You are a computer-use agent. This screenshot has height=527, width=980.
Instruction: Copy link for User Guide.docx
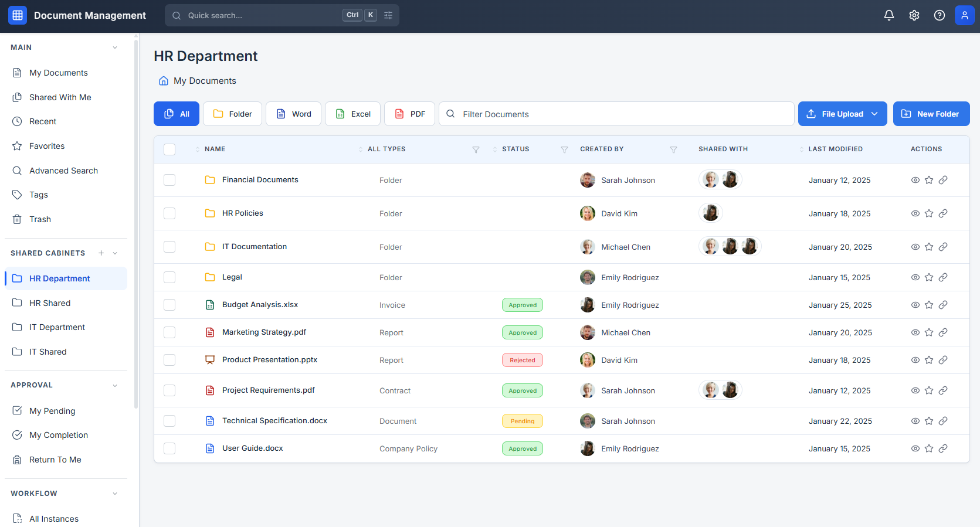pos(943,448)
